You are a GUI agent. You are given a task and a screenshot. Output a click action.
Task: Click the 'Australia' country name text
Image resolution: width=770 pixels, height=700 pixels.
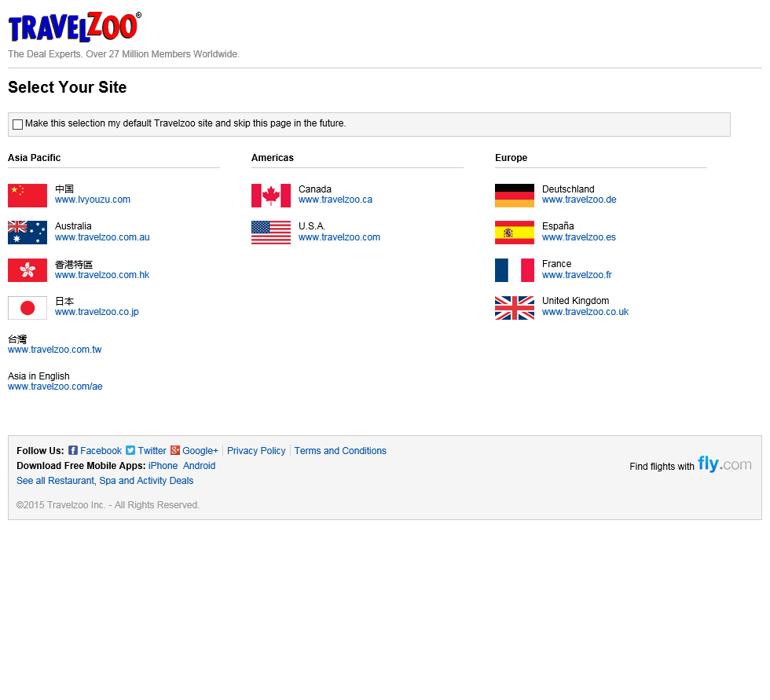click(x=73, y=225)
